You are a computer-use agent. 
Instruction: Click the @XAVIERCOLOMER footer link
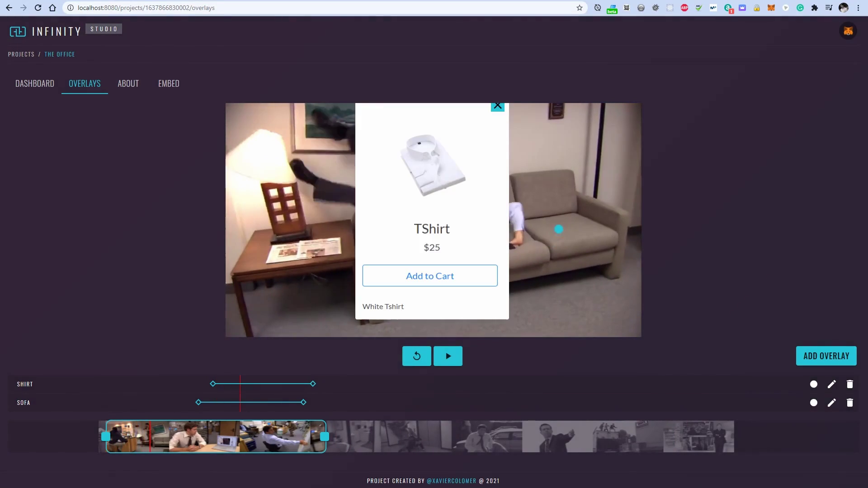(x=451, y=481)
